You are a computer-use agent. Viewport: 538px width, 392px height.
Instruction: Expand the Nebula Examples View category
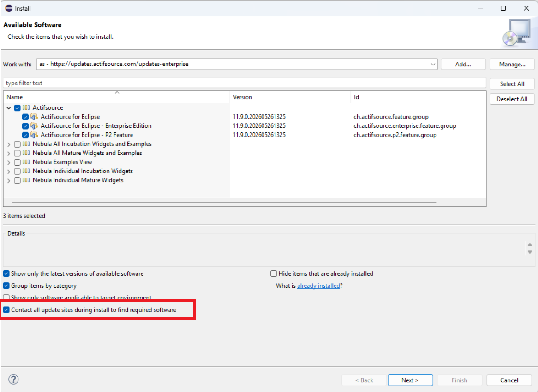pyautogui.click(x=9, y=162)
